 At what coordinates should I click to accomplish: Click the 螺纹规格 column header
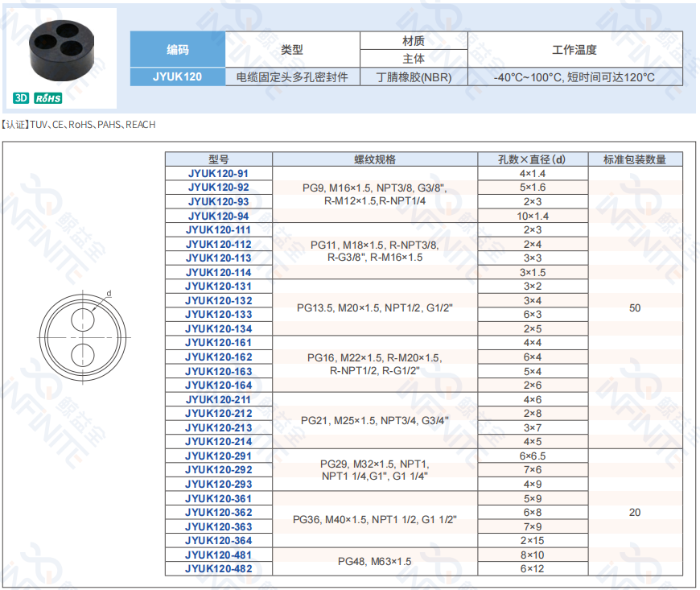click(x=375, y=159)
